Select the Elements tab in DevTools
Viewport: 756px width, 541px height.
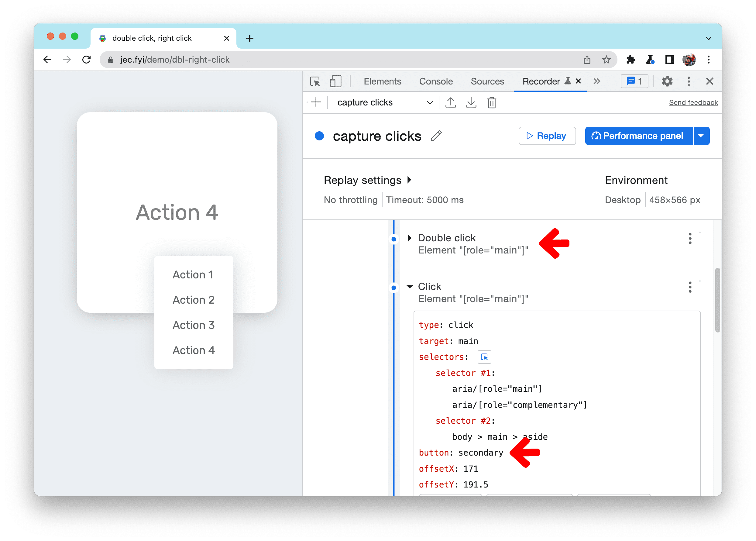coord(382,81)
